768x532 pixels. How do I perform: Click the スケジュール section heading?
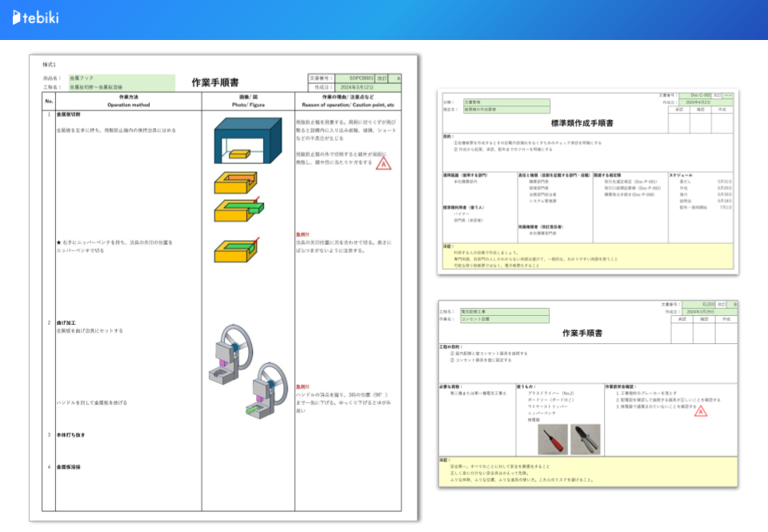point(681,175)
